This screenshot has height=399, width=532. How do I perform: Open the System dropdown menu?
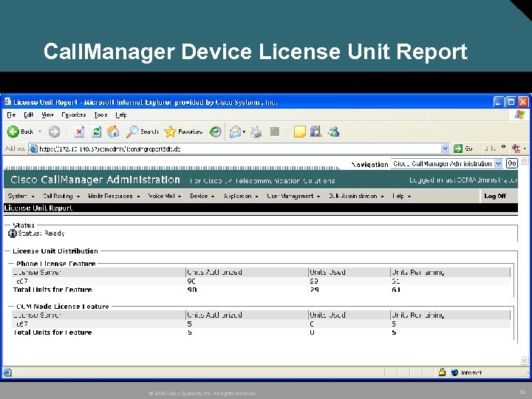(x=21, y=196)
